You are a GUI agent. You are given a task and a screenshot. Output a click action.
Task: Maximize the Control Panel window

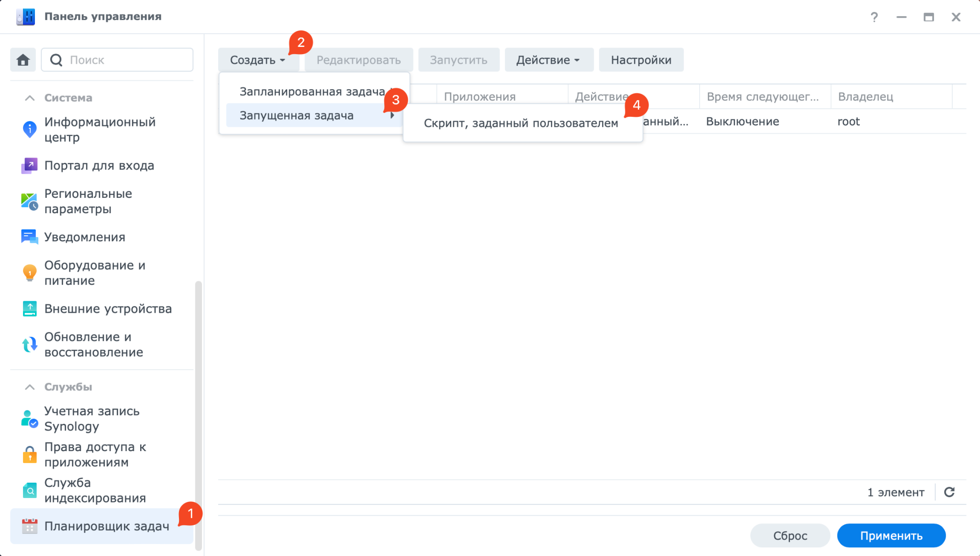[929, 17]
